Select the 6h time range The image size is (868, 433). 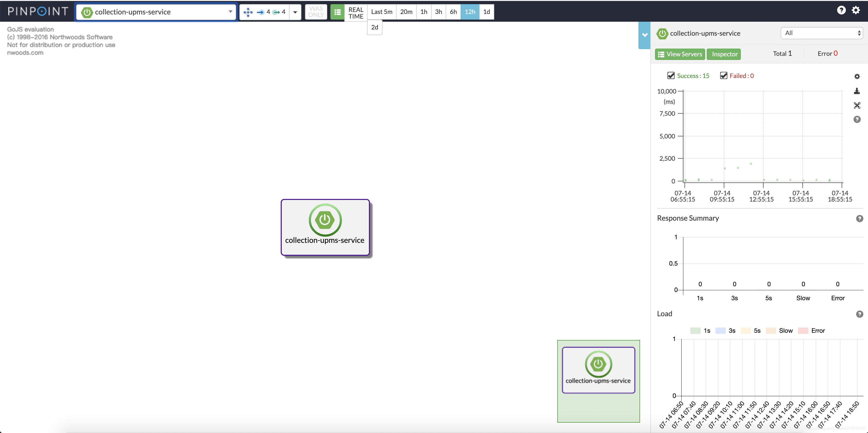pyautogui.click(x=453, y=12)
